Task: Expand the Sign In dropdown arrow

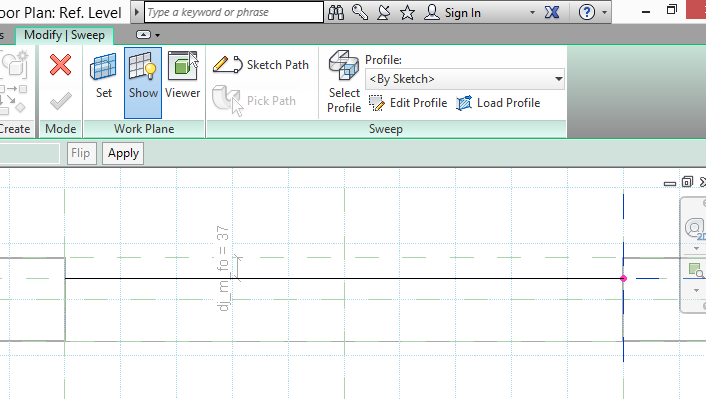Action: [x=532, y=13]
